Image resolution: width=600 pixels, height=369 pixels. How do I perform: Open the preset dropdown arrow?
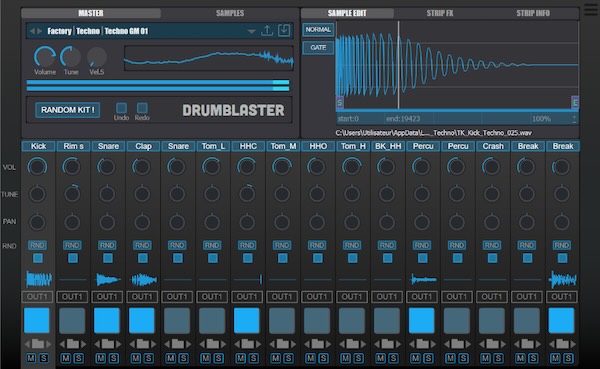point(251,31)
